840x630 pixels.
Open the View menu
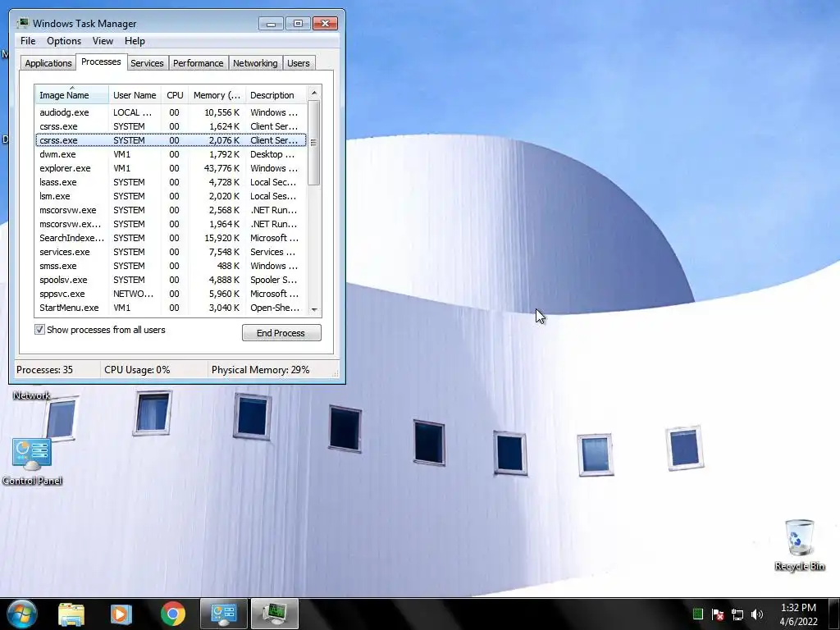tap(103, 41)
